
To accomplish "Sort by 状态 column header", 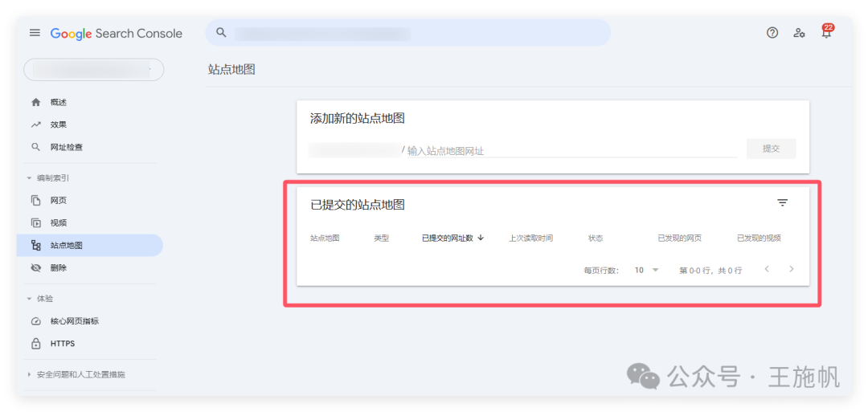I will click(x=596, y=239).
